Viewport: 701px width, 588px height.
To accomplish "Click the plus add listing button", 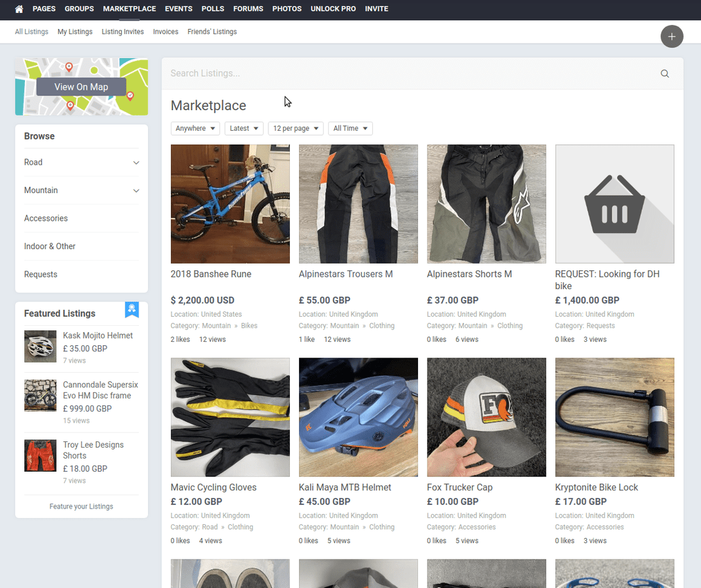I will [671, 37].
